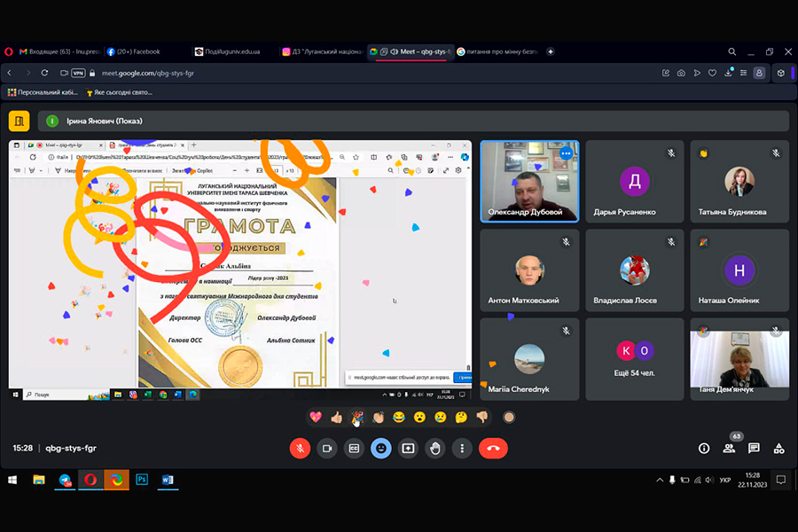This screenshot has height=532, width=798.
Task: Send the surprised face reaction
Action: click(419, 418)
